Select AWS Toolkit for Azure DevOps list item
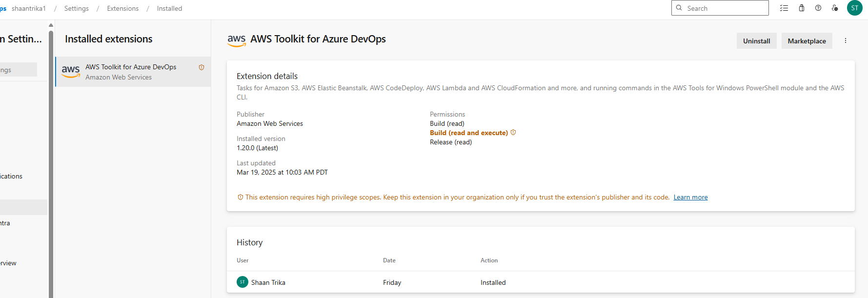The width and height of the screenshot is (868, 298). click(x=133, y=72)
